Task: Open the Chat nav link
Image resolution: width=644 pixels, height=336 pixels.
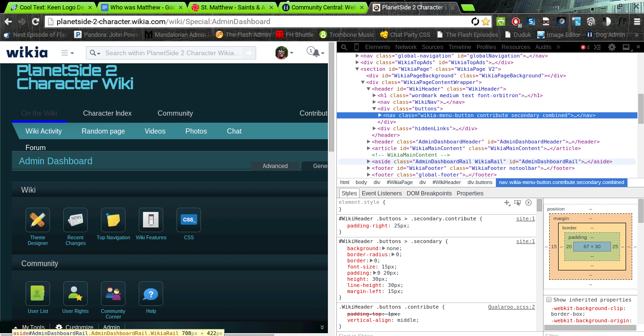Action: pos(234,131)
